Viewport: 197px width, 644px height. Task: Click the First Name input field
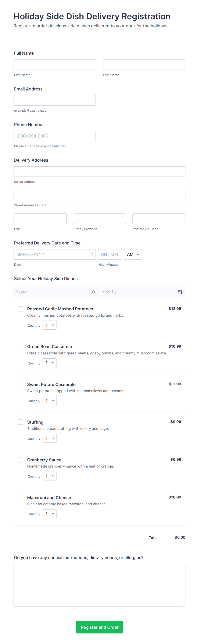click(x=55, y=65)
